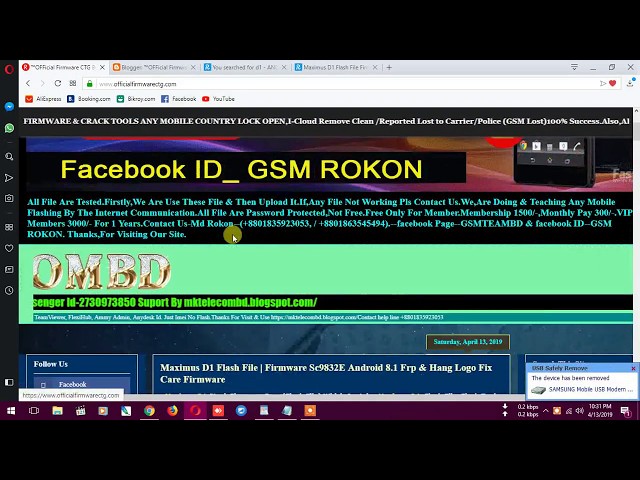Open the start page grid button

pyautogui.click(x=73, y=83)
